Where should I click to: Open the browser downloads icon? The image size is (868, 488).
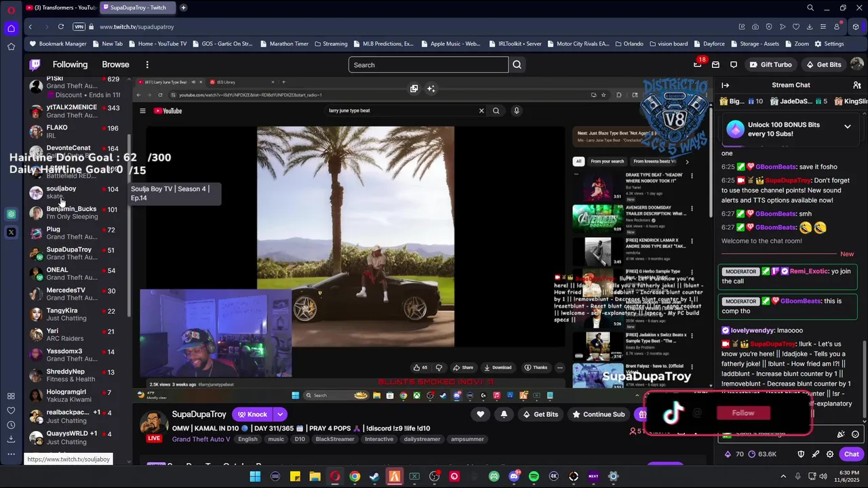(810, 26)
